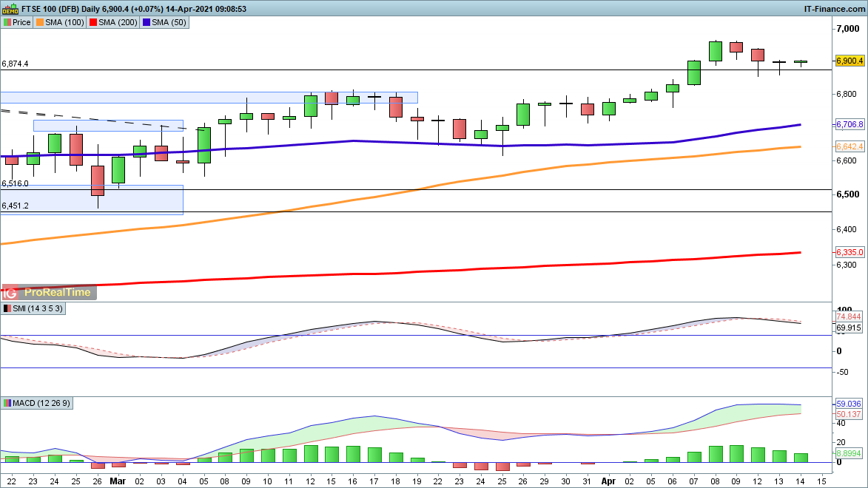Screen dimensions: 868x488
Task: Click the 6,874.4 horizontal level label
Action: coord(16,64)
